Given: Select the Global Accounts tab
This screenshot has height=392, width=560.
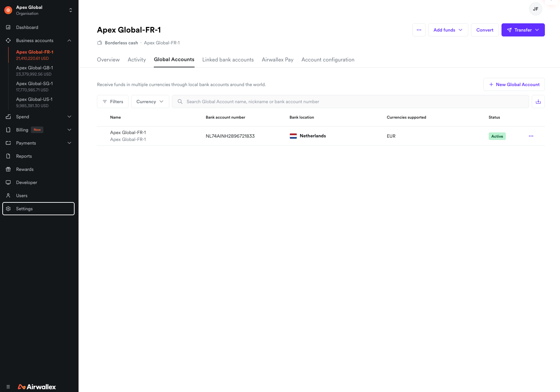Looking at the screenshot, I should tap(174, 59).
